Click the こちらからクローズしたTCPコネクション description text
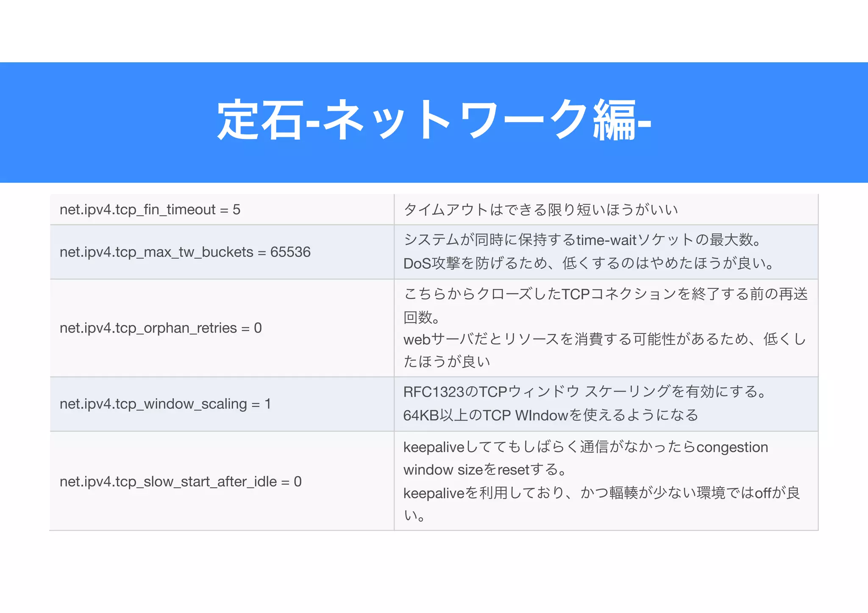Screen dimensions: 868x613 605,294
